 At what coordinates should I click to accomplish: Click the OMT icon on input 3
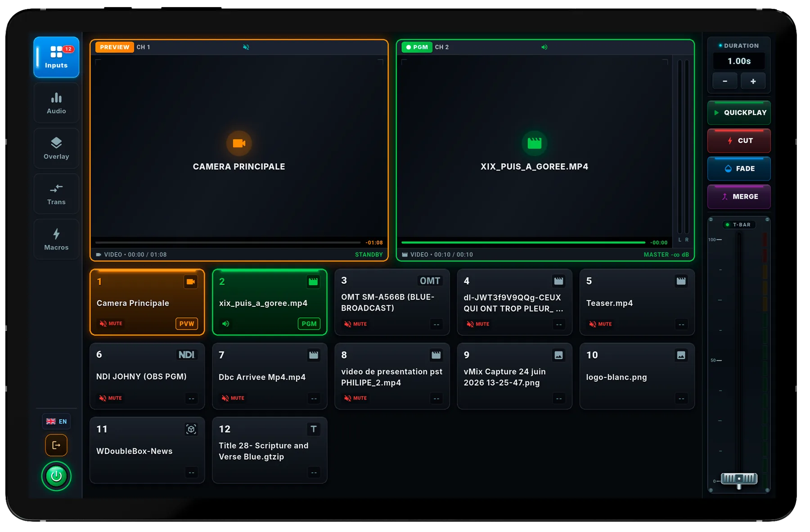click(x=430, y=281)
